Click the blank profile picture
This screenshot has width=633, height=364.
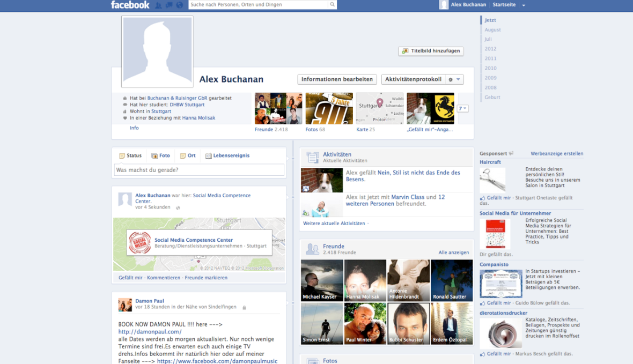157,51
